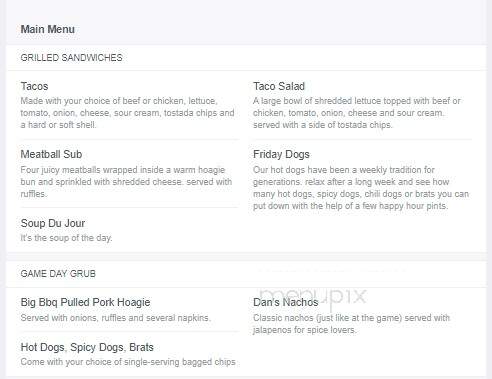Select the Grilled Sandwiches section header

[71, 58]
